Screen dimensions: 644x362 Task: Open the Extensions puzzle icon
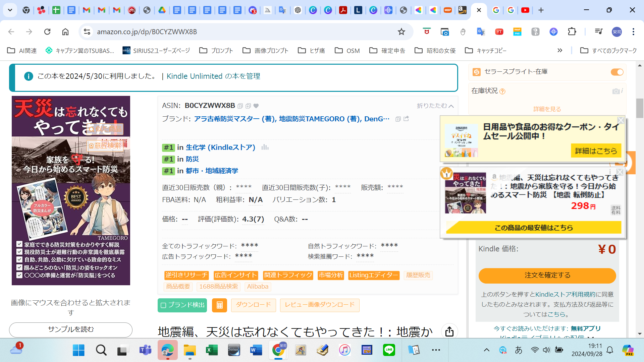pyautogui.click(x=572, y=32)
